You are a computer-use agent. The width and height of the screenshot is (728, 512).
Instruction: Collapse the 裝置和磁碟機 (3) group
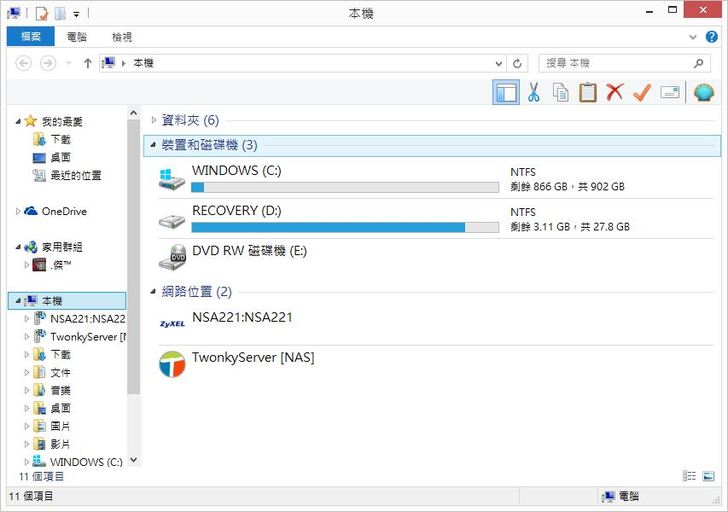click(153, 145)
